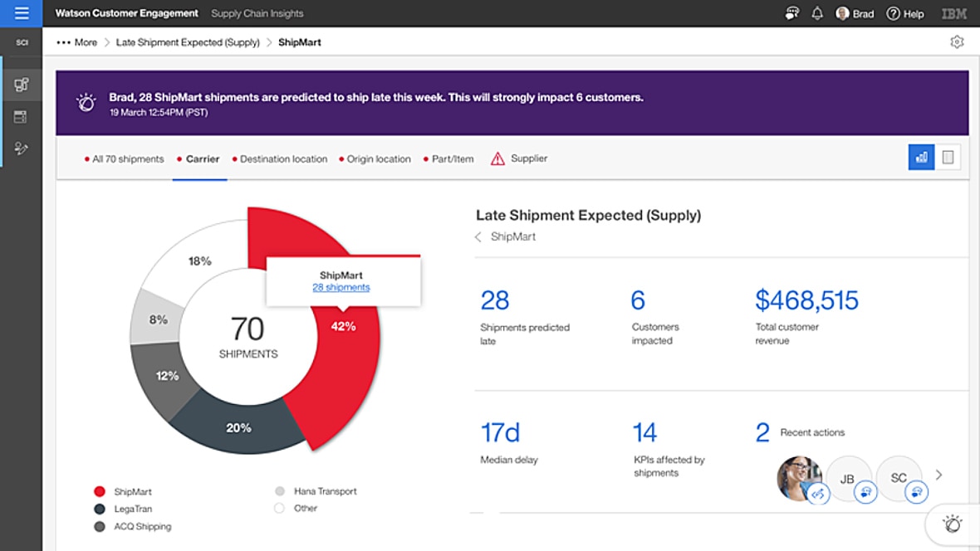Switch to chart view toggle
This screenshot has height=551, width=980.
coord(920,157)
